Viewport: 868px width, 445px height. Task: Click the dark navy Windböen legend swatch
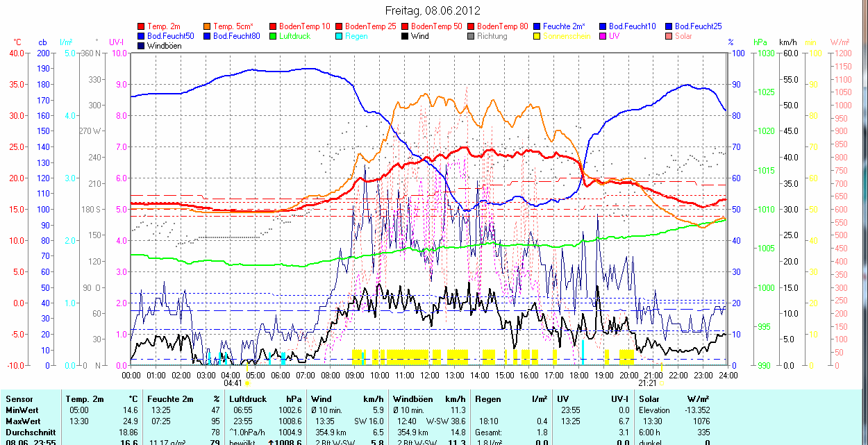click(142, 46)
